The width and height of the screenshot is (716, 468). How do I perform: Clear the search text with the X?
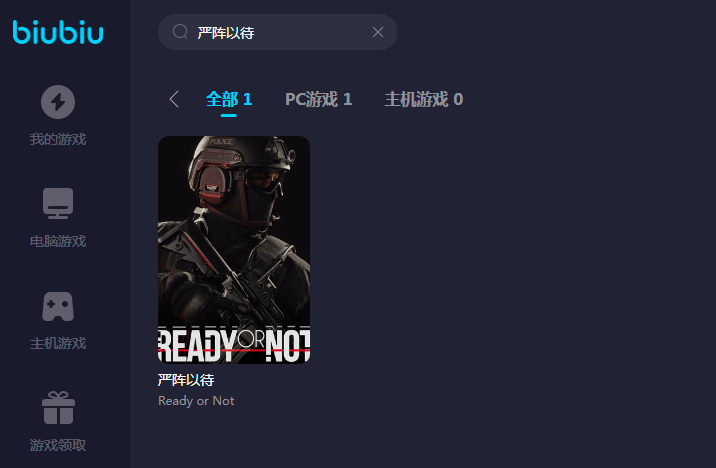click(x=378, y=32)
